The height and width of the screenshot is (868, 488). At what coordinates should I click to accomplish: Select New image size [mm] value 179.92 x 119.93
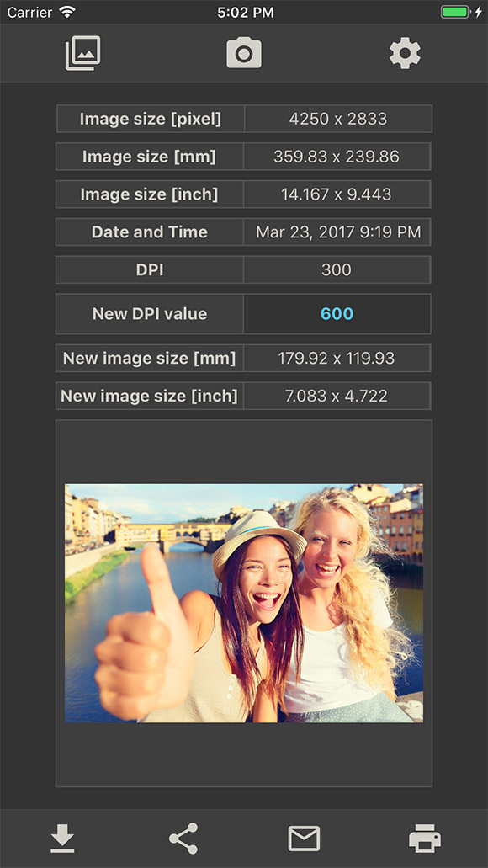(337, 358)
